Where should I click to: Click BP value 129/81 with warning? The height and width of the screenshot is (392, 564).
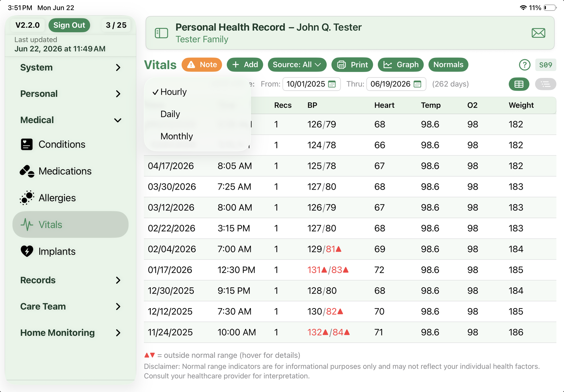coord(324,249)
